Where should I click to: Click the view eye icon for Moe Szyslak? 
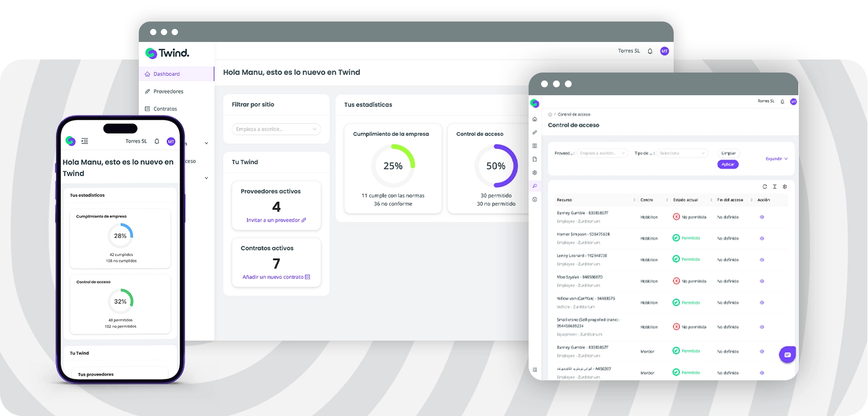pos(762,281)
